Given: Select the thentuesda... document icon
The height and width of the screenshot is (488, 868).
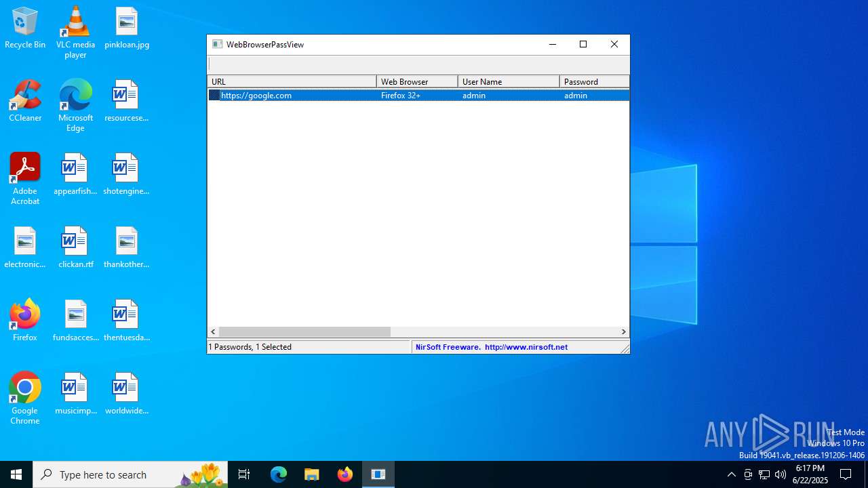Looking at the screenshot, I should click(127, 321).
